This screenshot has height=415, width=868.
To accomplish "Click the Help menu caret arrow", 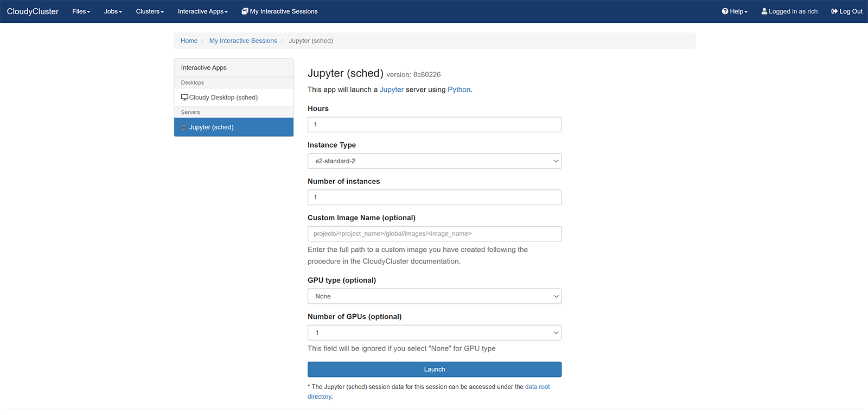I will click(x=746, y=12).
